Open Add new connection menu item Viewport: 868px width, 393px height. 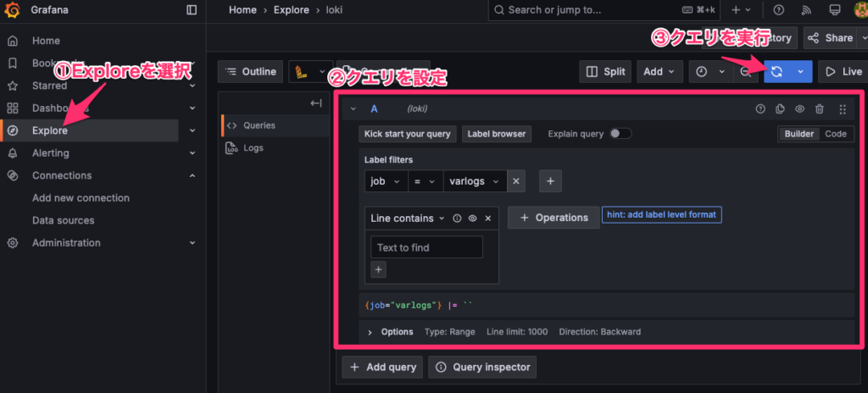click(x=81, y=198)
